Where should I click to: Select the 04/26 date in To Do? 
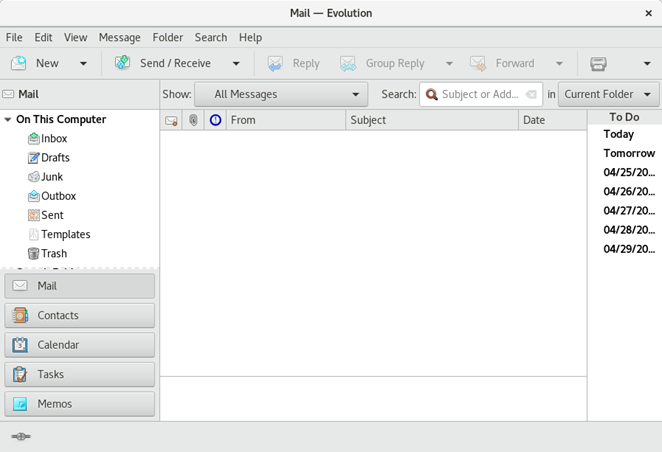[x=629, y=192]
